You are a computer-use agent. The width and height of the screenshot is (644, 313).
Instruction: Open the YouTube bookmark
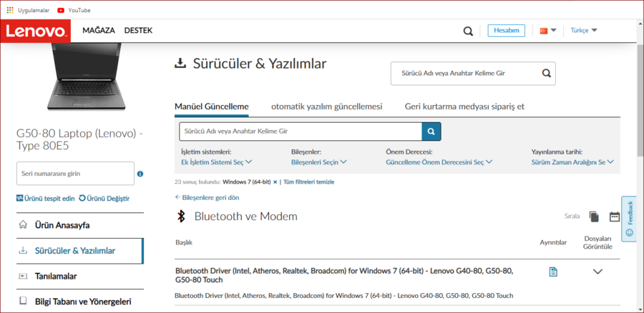click(x=74, y=10)
